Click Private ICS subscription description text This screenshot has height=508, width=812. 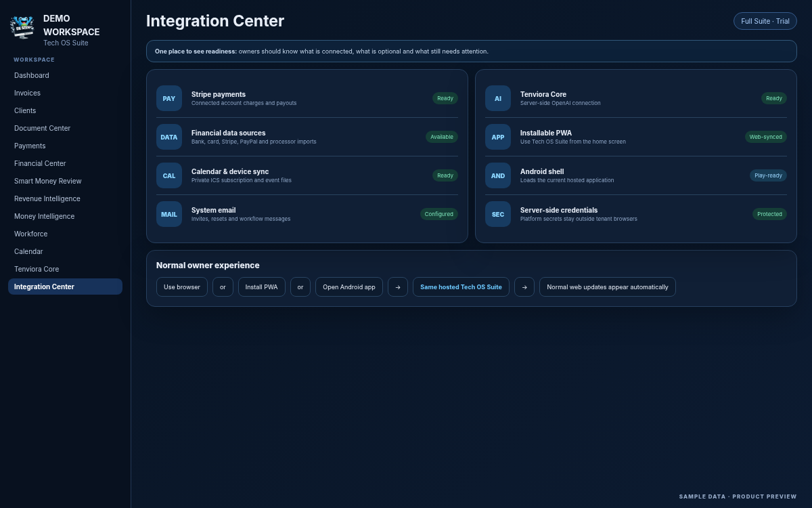pos(242,180)
